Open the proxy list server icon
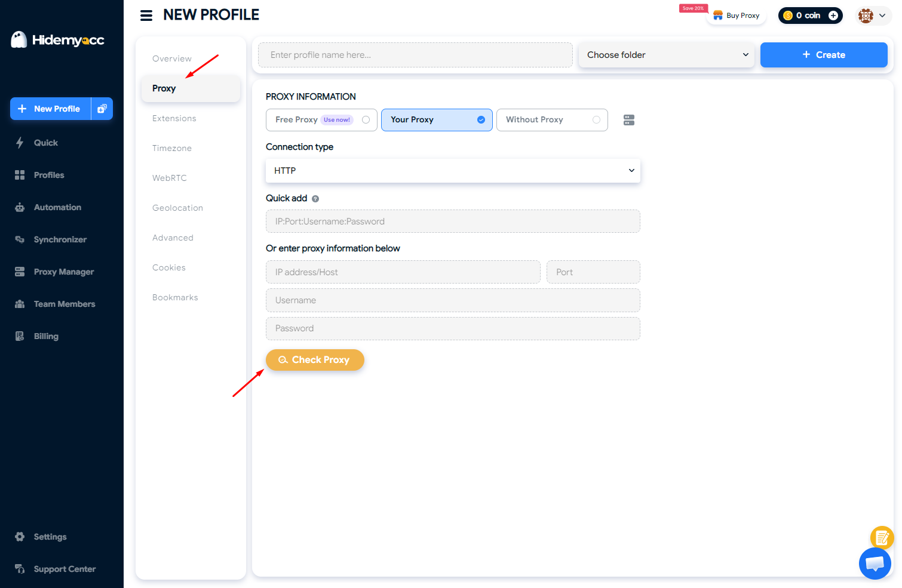Viewport: 902px width, 588px height. [x=628, y=120]
